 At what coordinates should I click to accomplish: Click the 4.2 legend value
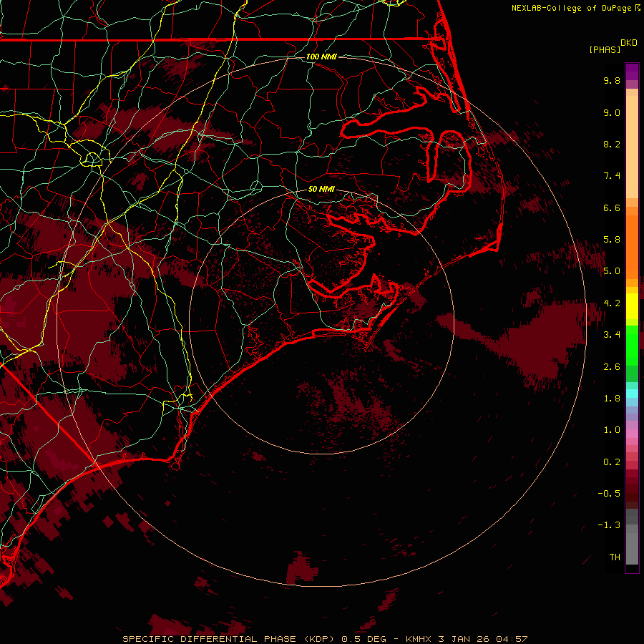tap(612, 303)
